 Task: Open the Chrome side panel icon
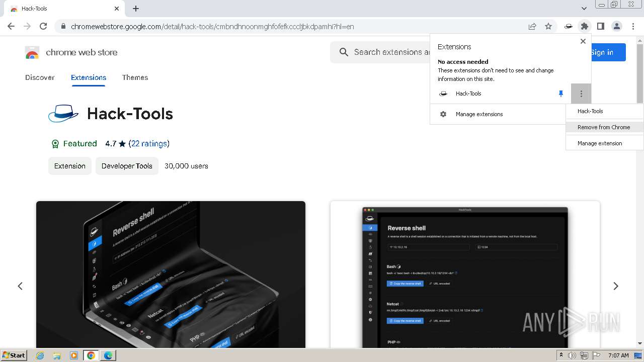pos(601,26)
